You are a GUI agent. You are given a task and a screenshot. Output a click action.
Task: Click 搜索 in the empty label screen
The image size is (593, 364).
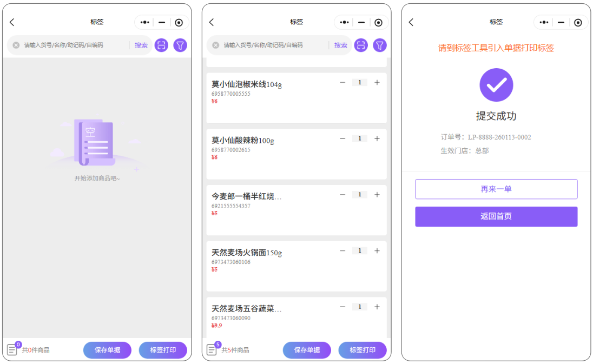(141, 45)
